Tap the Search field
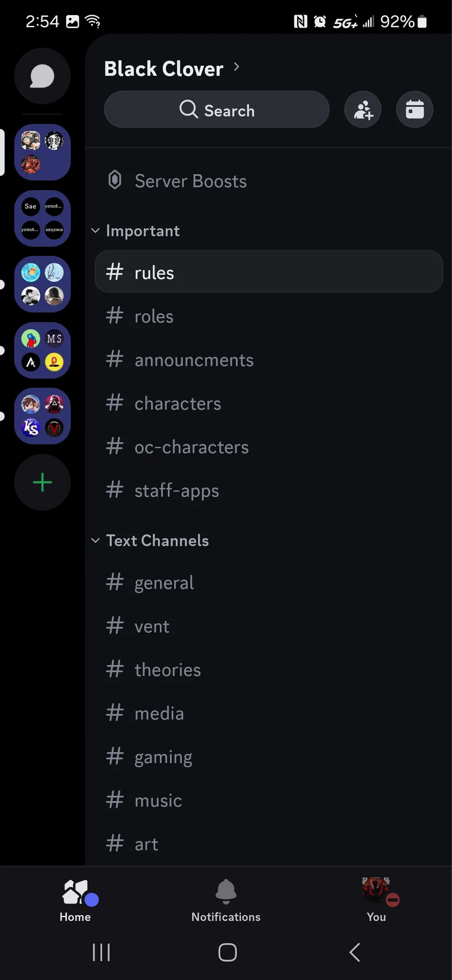 (x=216, y=110)
